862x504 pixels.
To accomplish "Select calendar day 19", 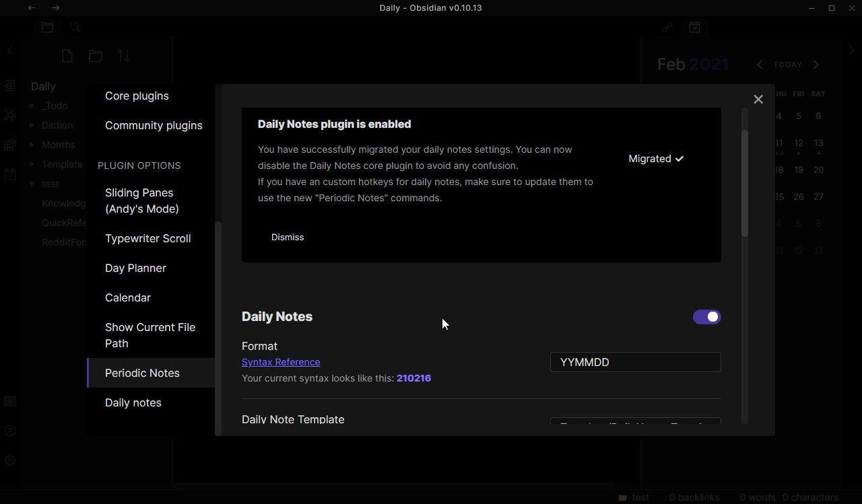I will point(799,170).
